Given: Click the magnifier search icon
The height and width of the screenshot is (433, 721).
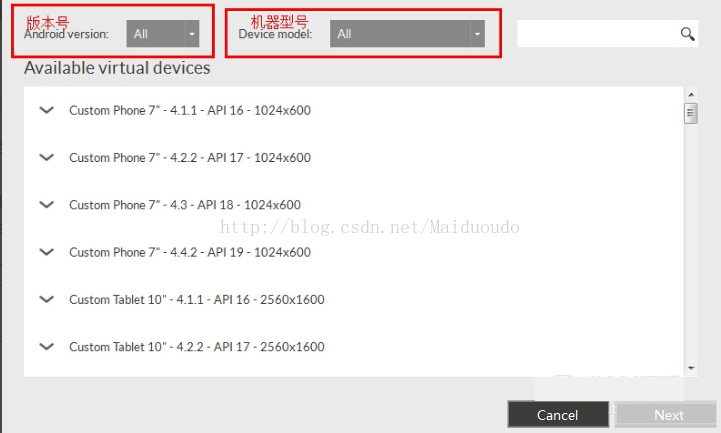Looking at the screenshot, I should coord(687,34).
